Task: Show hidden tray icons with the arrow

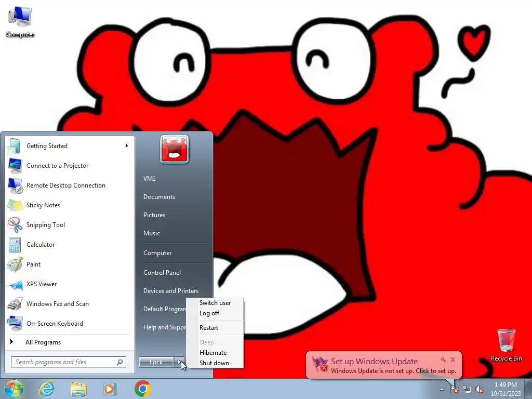Action: coord(442,390)
